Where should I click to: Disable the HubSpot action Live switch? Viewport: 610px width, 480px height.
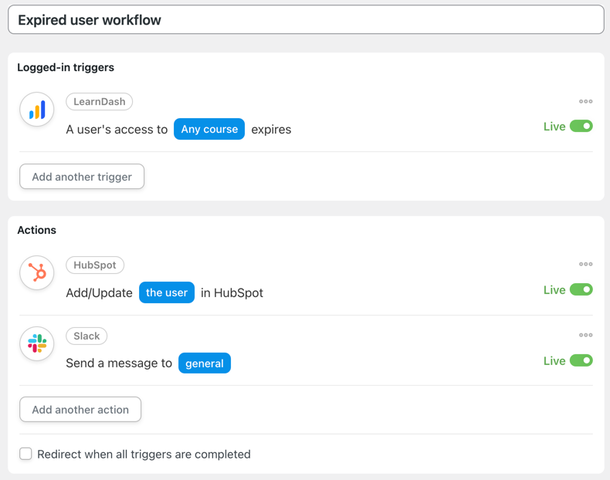581,290
